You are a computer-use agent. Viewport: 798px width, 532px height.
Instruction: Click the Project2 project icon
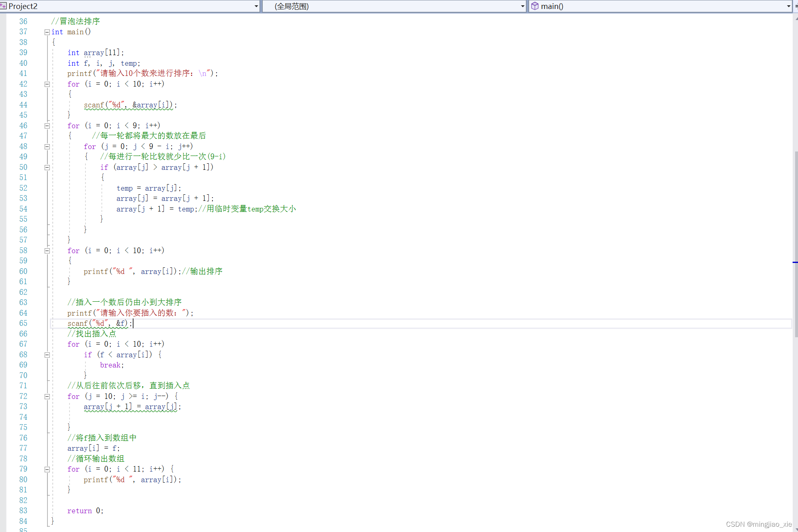pyautogui.click(x=3, y=6)
